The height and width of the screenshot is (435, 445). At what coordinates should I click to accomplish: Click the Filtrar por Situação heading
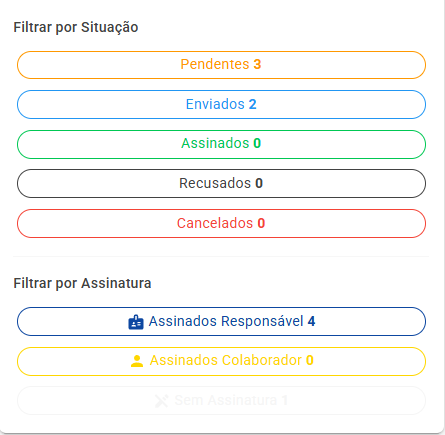76,27
